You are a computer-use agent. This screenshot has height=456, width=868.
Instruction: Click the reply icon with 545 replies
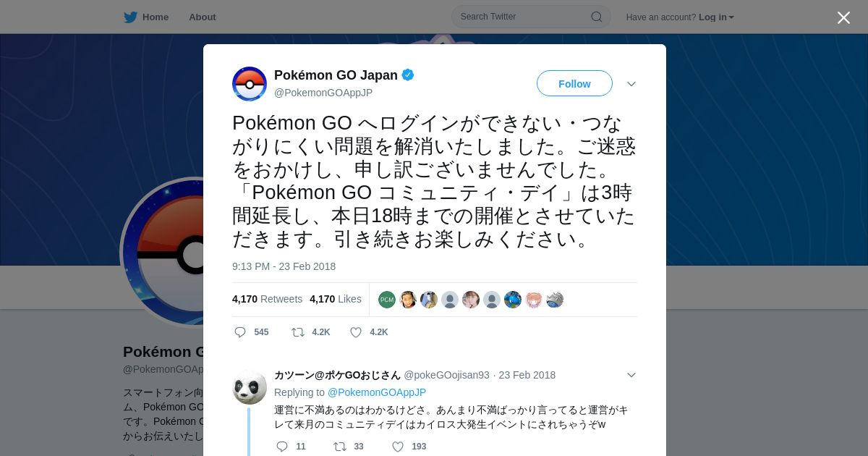click(240, 332)
